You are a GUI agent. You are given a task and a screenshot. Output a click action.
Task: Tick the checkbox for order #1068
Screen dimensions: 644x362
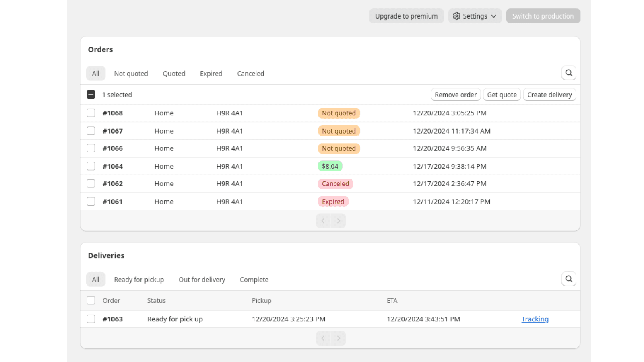point(91,113)
